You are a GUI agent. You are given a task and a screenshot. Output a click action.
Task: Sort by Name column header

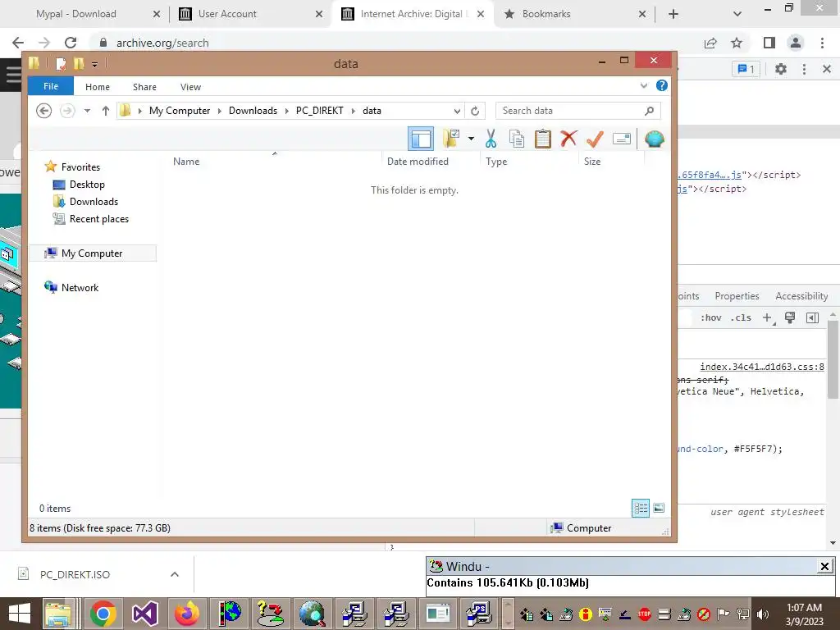(186, 162)
